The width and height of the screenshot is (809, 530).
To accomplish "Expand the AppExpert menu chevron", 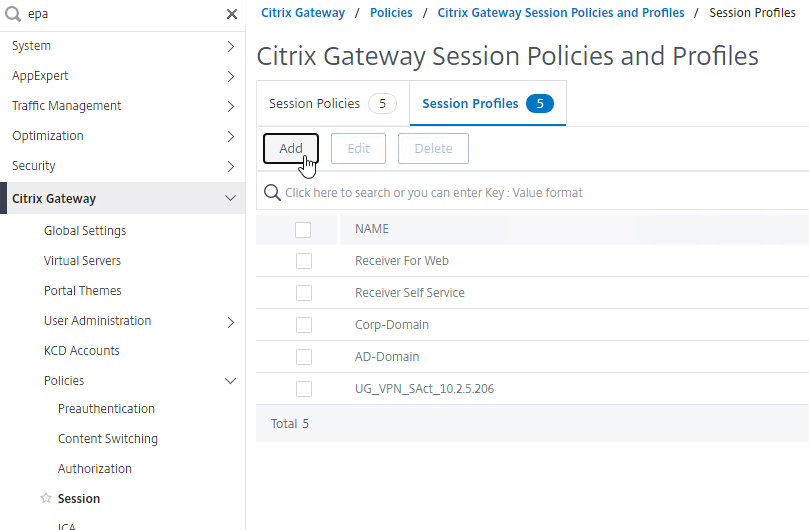I will 231,76.
